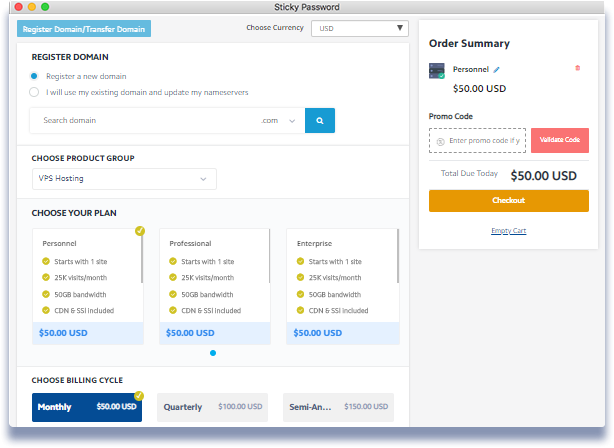
Task: Click the blue domain search magnifier button
Action: click(320, 120)
